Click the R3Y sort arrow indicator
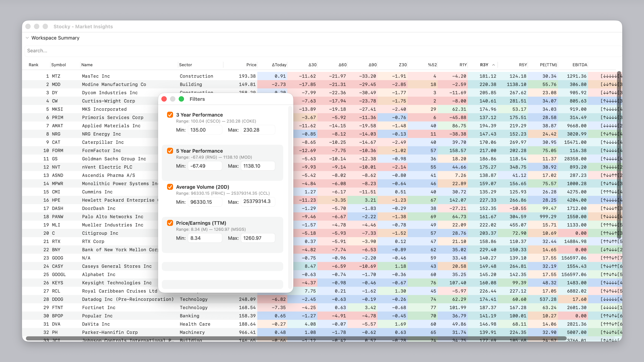This screenshot has height=362, width=644. 493,65
